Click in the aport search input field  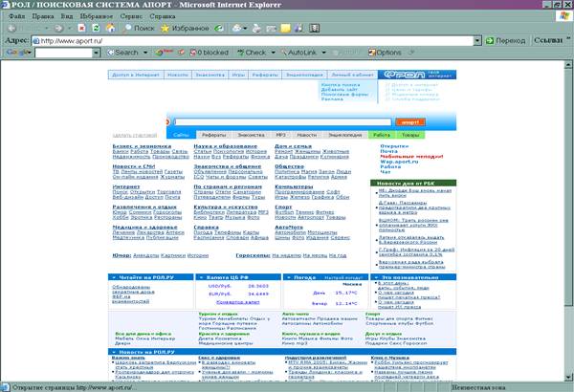coord(283,121)
